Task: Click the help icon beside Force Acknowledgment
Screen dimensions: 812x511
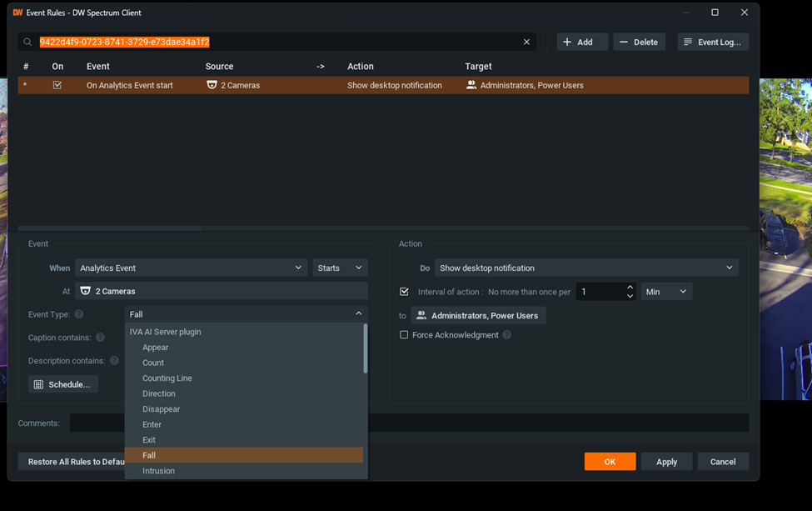Action: pos(506,333)
